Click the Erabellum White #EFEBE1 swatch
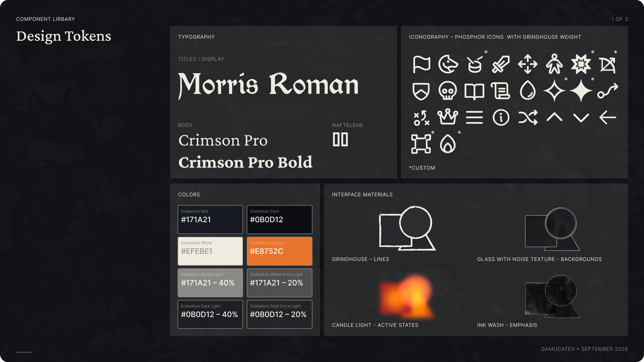Screen dimensions: 644x362 (x=210, y=251)
